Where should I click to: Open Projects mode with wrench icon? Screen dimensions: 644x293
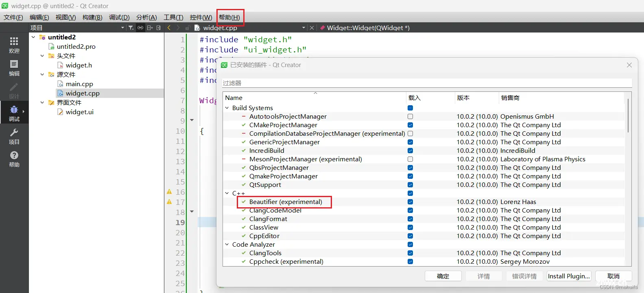[x=14, y=136]
